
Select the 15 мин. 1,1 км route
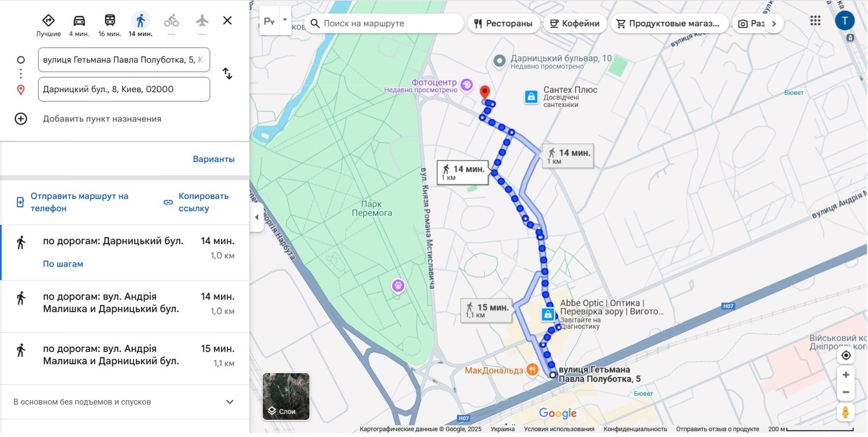125,358
